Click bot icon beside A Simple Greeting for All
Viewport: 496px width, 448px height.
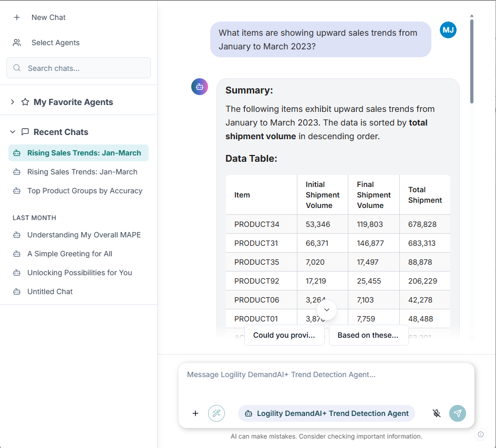pos(17,254)
